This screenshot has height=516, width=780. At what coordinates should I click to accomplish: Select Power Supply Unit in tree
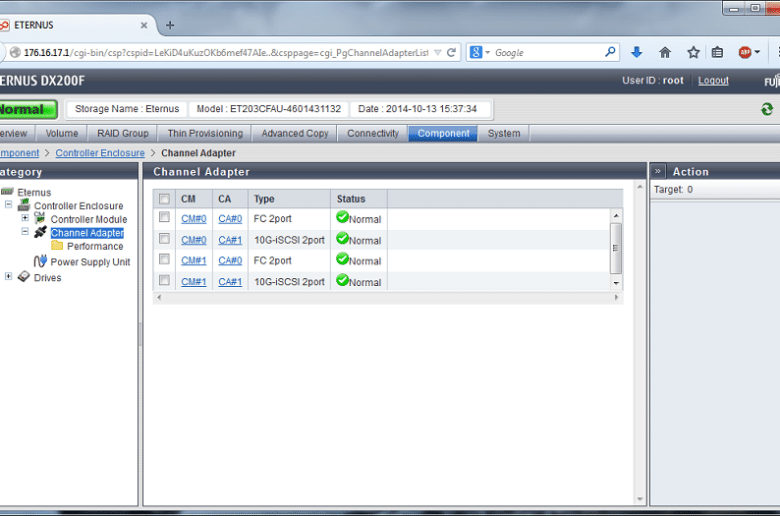click(x=90, y=262)
